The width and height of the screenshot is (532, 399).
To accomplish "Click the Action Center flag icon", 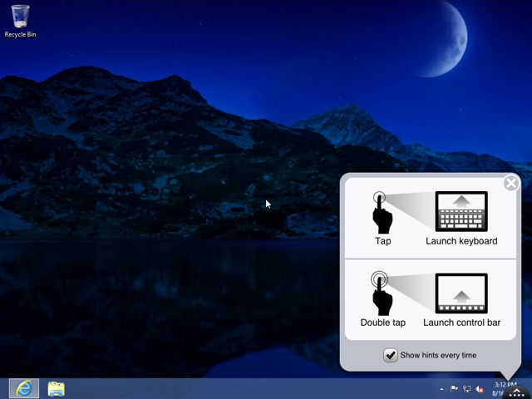I will 455,389.
